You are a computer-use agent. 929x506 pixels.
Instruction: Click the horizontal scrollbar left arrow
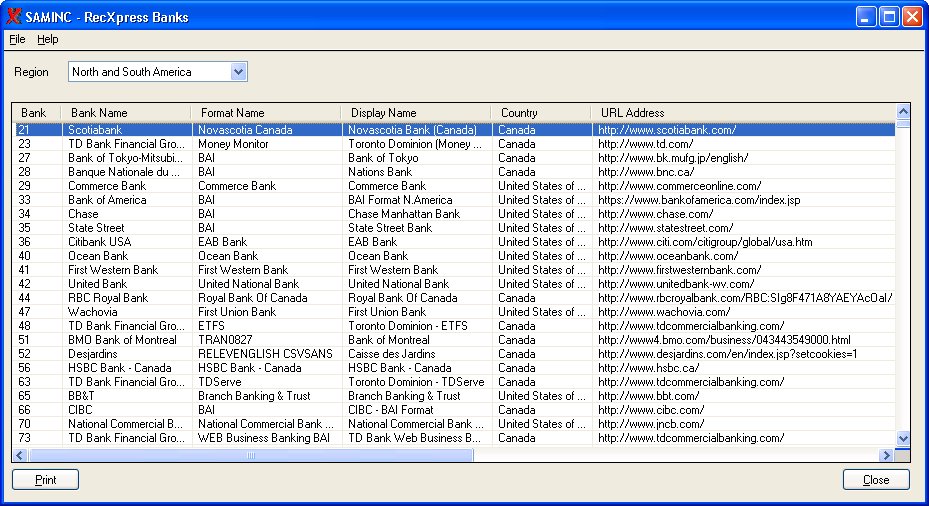pyautogui.click(x=20, y=455)
